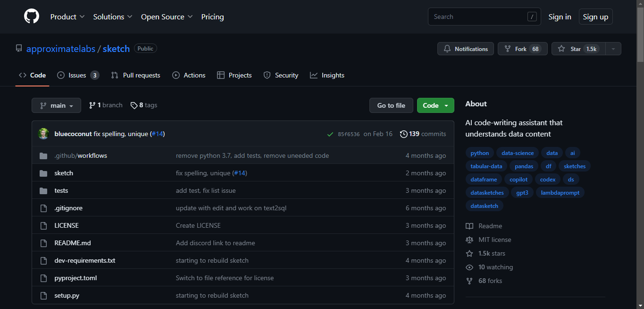Focus the Search input field
644x309 pixels.
(x=484, y=17)
